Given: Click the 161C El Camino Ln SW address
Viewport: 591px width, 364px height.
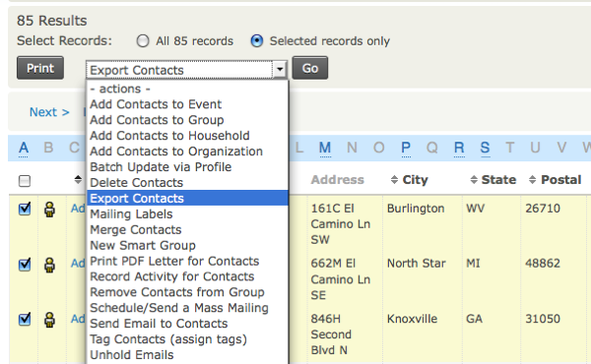Looking at the screenshot, I should [341, 224].
